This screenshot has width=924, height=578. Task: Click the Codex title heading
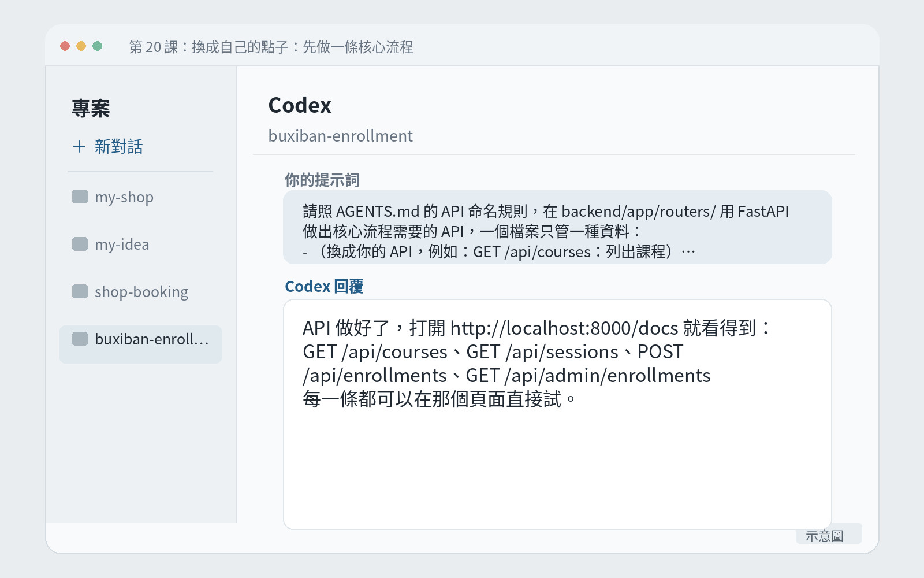[300, 106]
